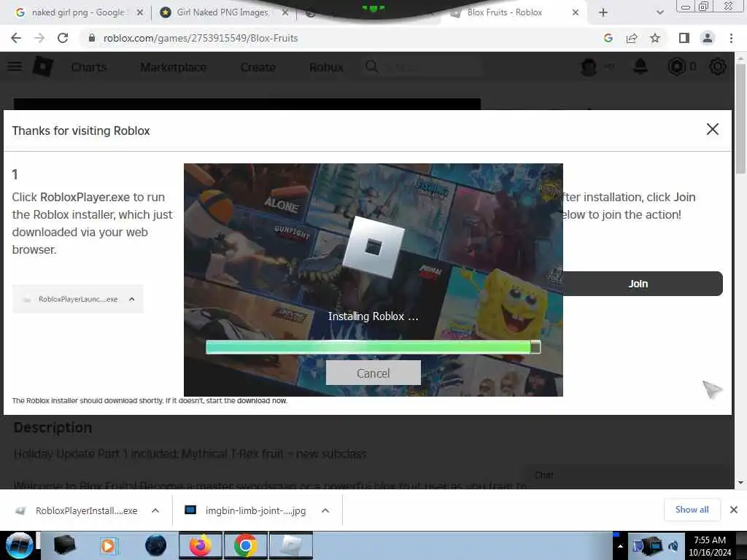This screenshot has height=560, width=747.
Task: Close the downloads bar
Action: coord(734,510)
